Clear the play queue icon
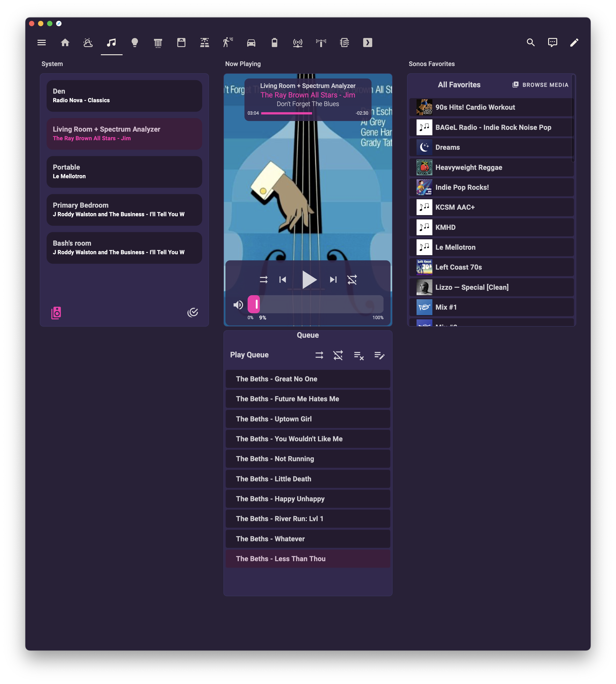 (359, 356)
